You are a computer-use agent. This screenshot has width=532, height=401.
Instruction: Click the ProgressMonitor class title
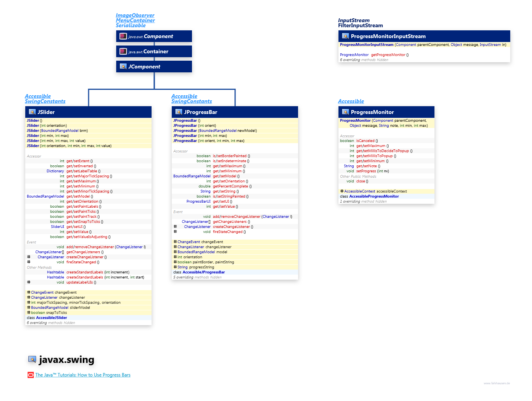coord(372,112)
